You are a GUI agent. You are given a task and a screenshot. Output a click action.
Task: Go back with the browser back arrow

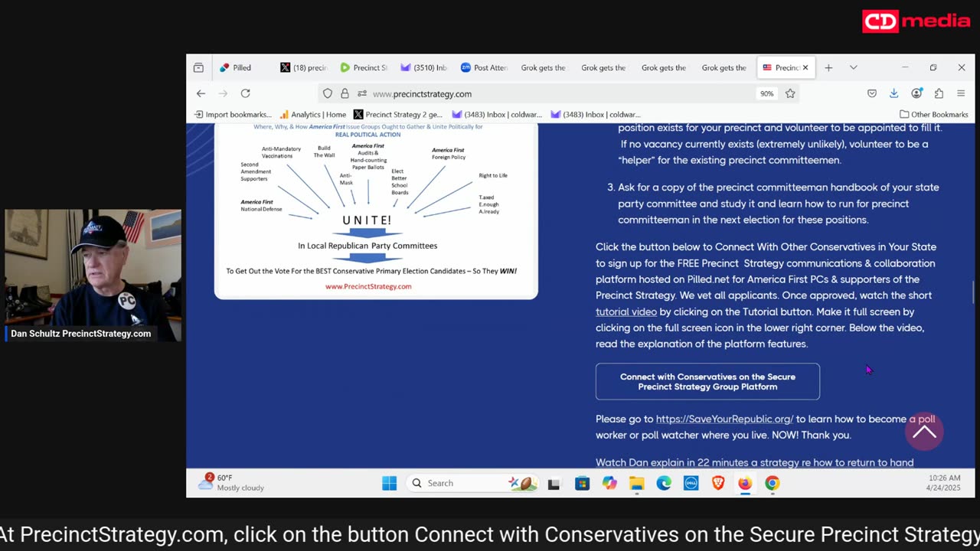[x=201, y=93]
